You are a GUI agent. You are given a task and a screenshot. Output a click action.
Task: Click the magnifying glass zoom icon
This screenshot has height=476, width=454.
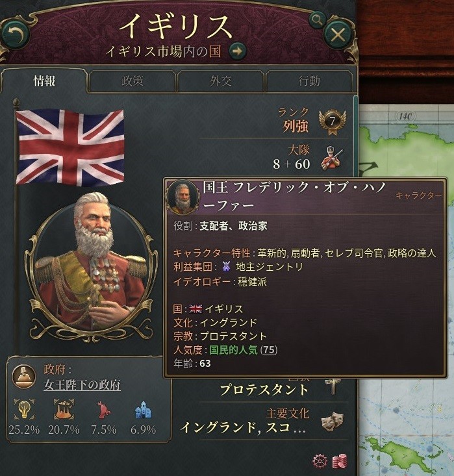317,20
